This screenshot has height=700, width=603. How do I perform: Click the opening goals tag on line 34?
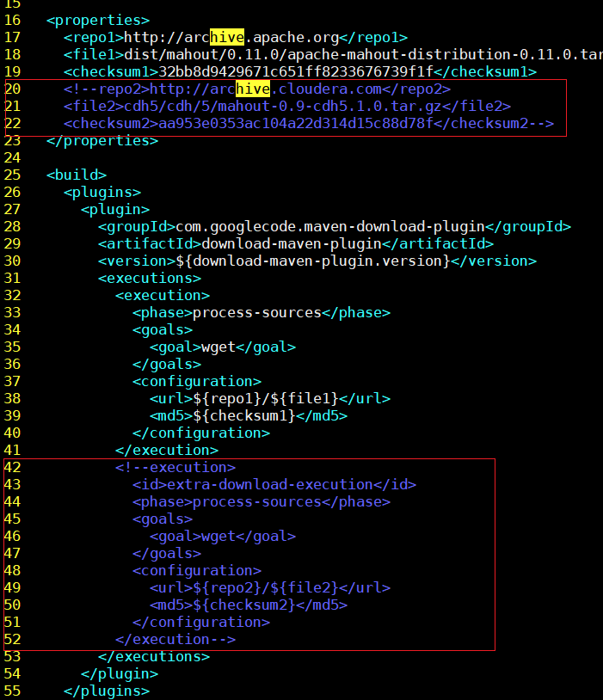163,330
